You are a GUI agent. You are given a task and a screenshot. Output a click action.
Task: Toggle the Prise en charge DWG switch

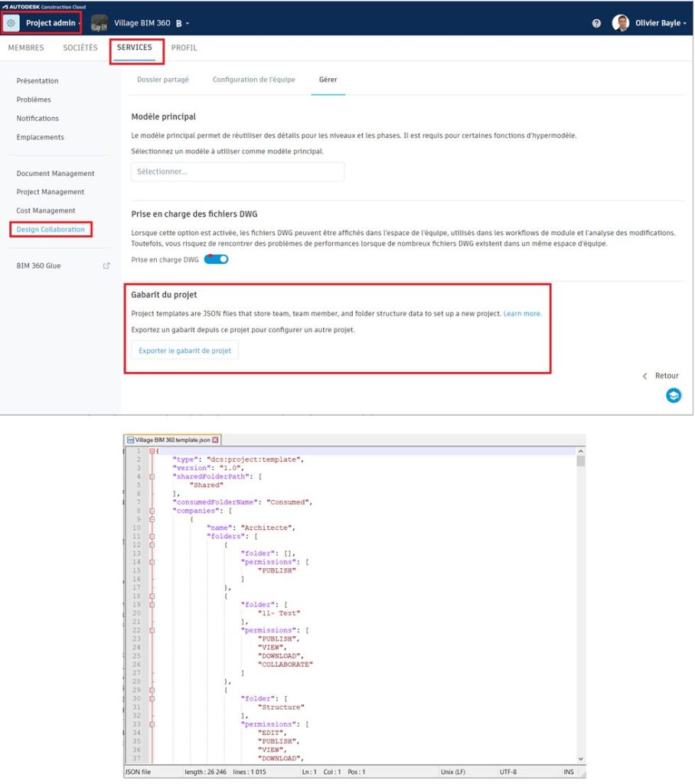click(216, 259)
